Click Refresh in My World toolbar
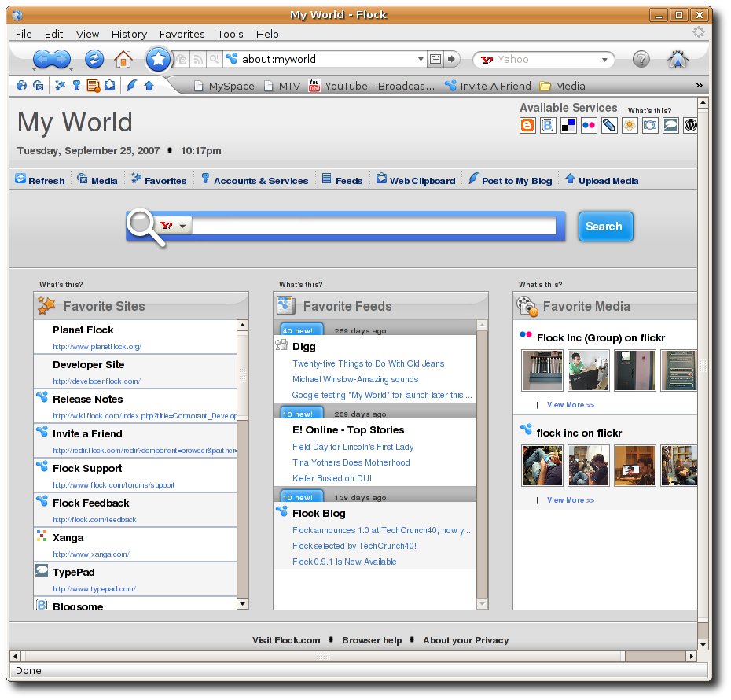 40,180
